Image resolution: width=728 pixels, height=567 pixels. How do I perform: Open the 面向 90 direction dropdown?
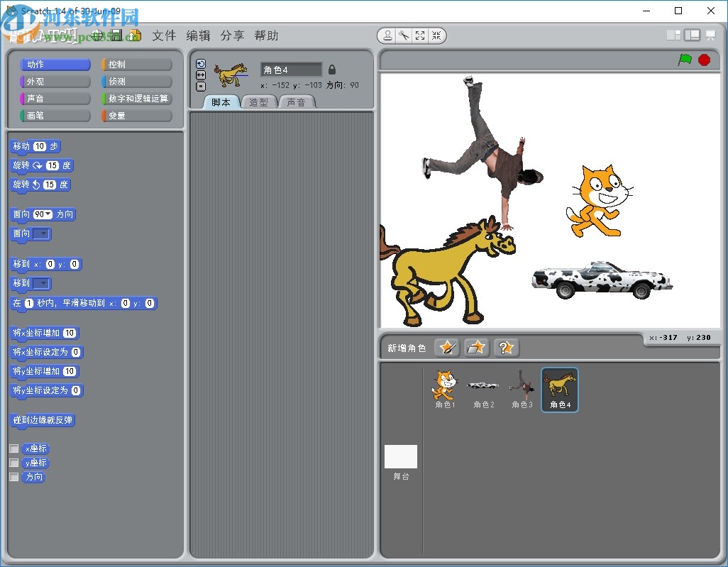click(43, 215)
